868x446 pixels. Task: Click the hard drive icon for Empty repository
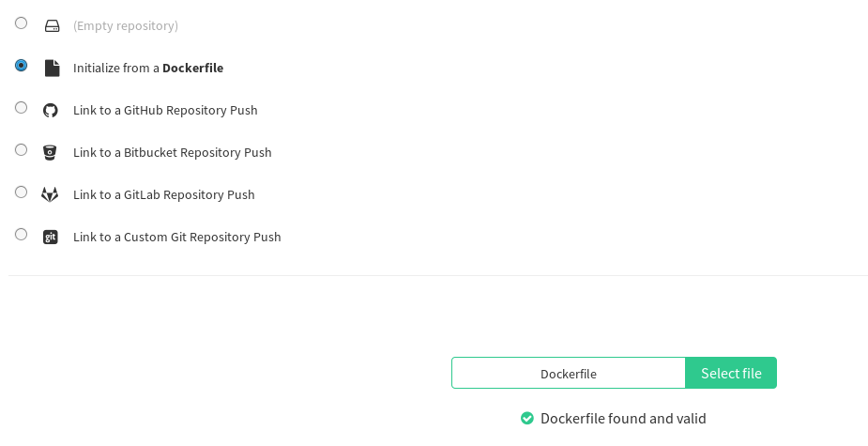[52, 25]
